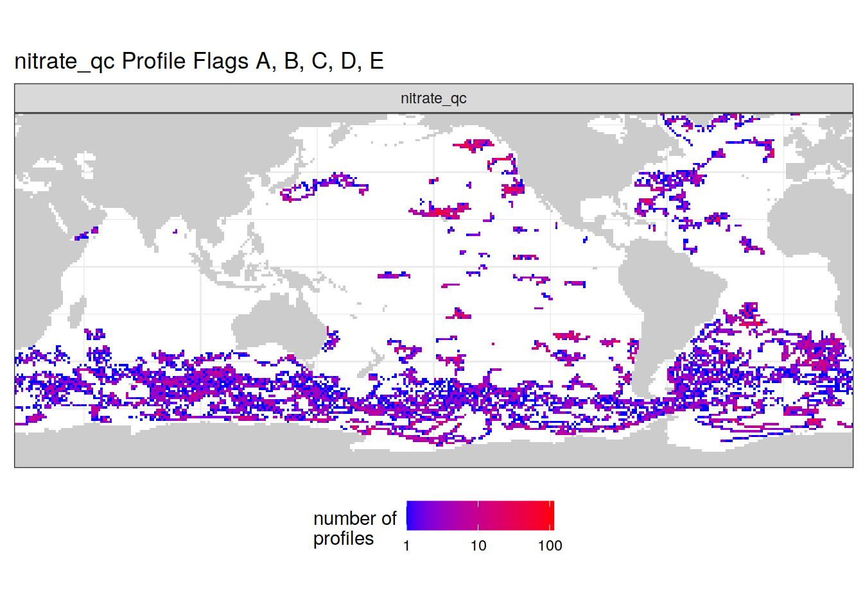The image size is (863, 616).
Task: Click the legend label 10
Action: 478,545
